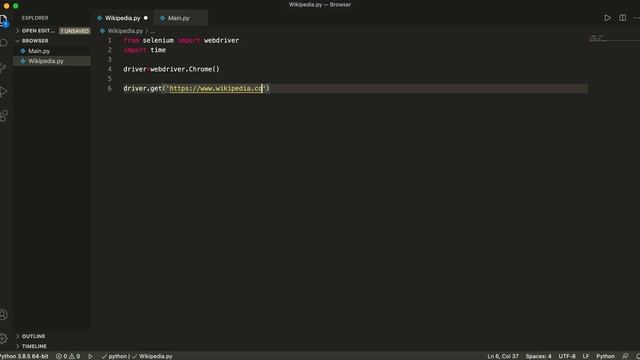640x360 pixels.
Task: Switch to the Wikipedia.py editor tab
Action: click(x=123, y=18)
